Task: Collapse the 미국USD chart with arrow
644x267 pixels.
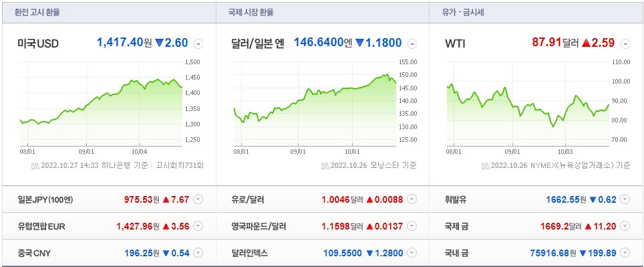Action: coord(198,43)
